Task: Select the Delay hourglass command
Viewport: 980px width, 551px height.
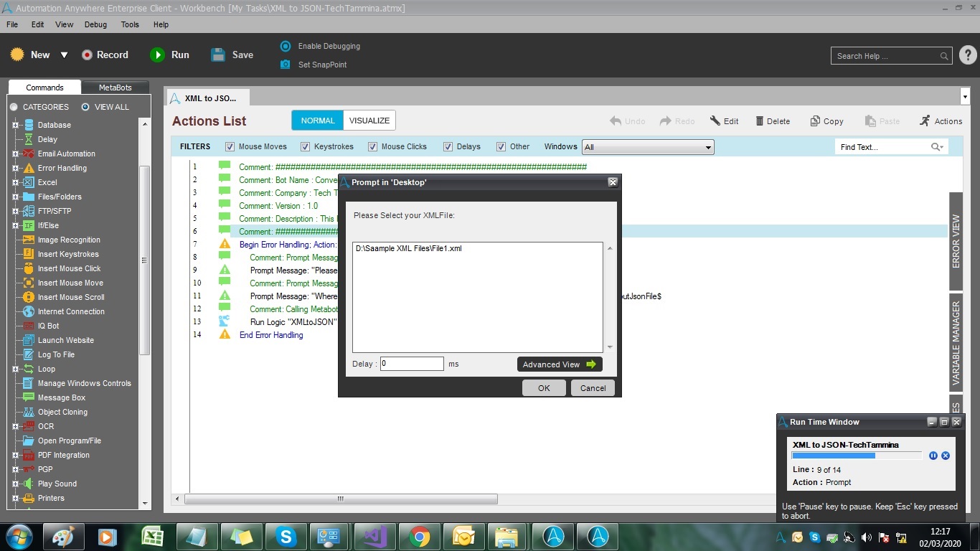Action: [29, 139]
